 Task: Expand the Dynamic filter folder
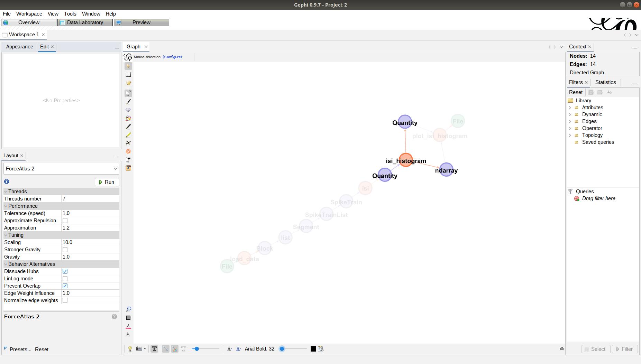(570, 114)
